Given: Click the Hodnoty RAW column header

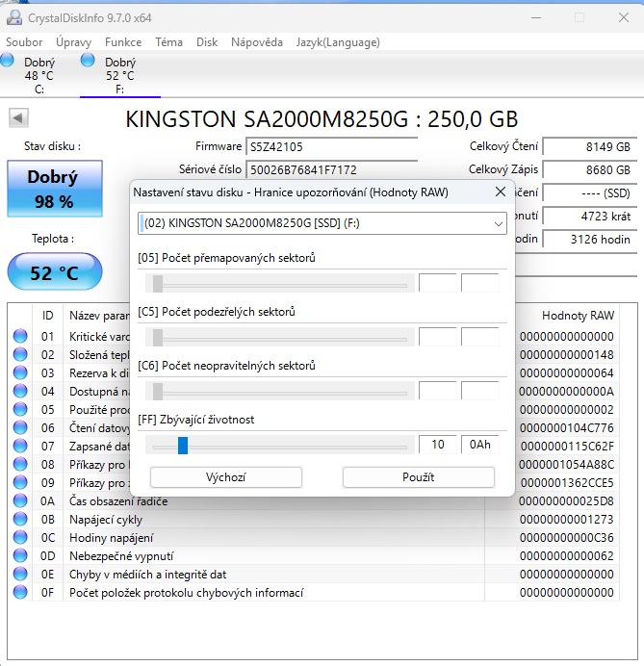Looking at the screenshot, I should 578,315.
